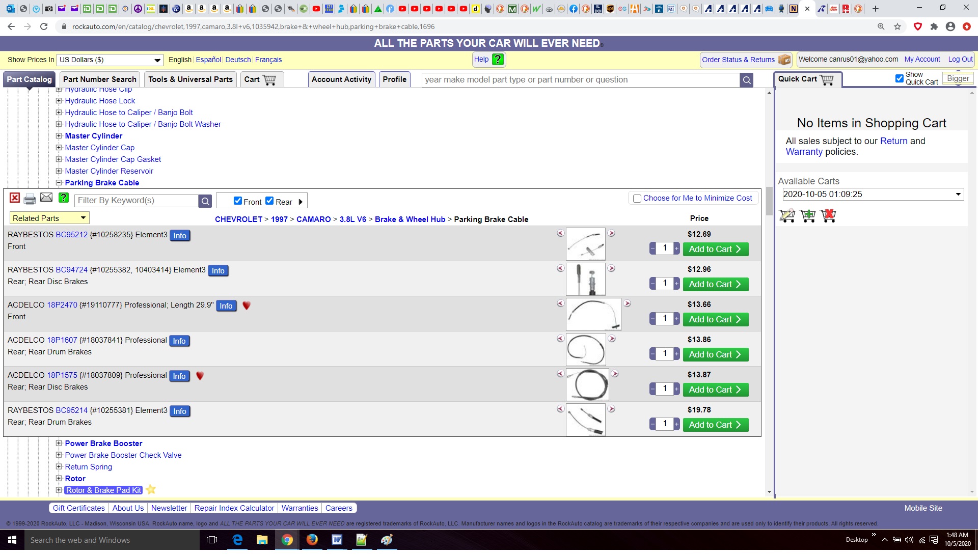
Task: Click the keyword filter magnifier button
Action: click(205, 202)
